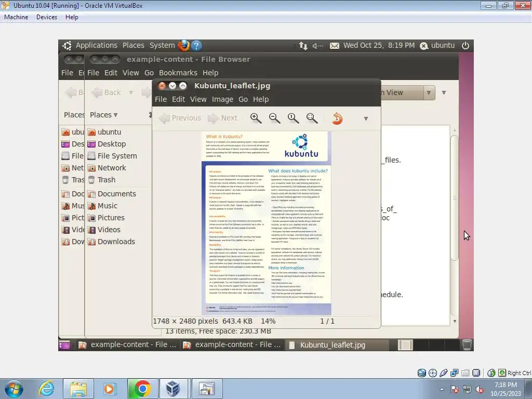Click the date and time in Ubuntu panel
Image resolution: width=532 pixels, height=399 pixels.
coord(379,46)
